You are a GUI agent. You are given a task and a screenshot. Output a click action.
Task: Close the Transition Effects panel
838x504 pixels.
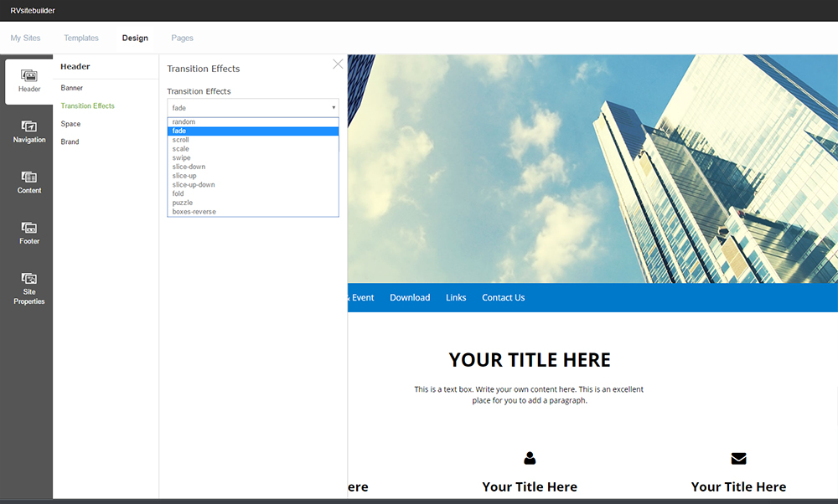[338, 64]
